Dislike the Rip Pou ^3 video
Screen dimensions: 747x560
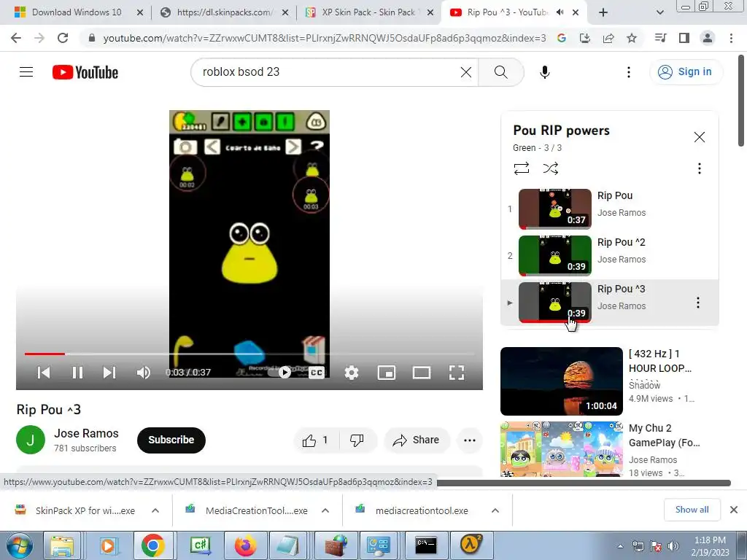pos(357,440)
